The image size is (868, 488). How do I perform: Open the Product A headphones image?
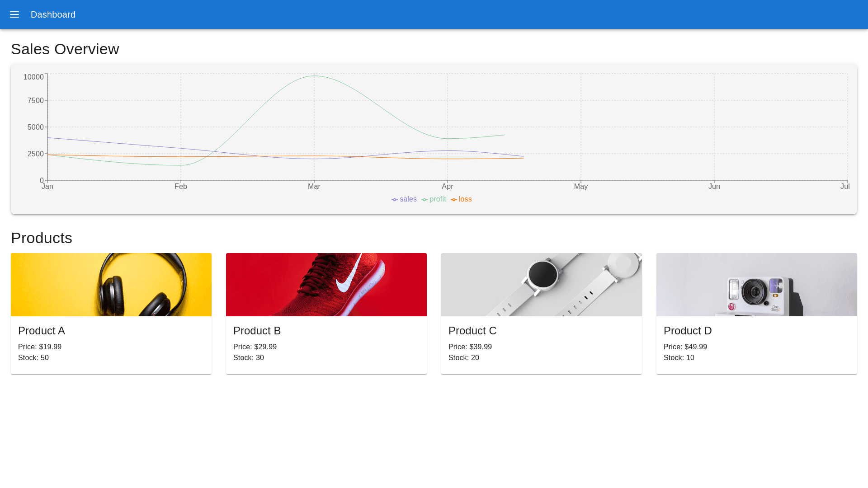click(111, 285)
